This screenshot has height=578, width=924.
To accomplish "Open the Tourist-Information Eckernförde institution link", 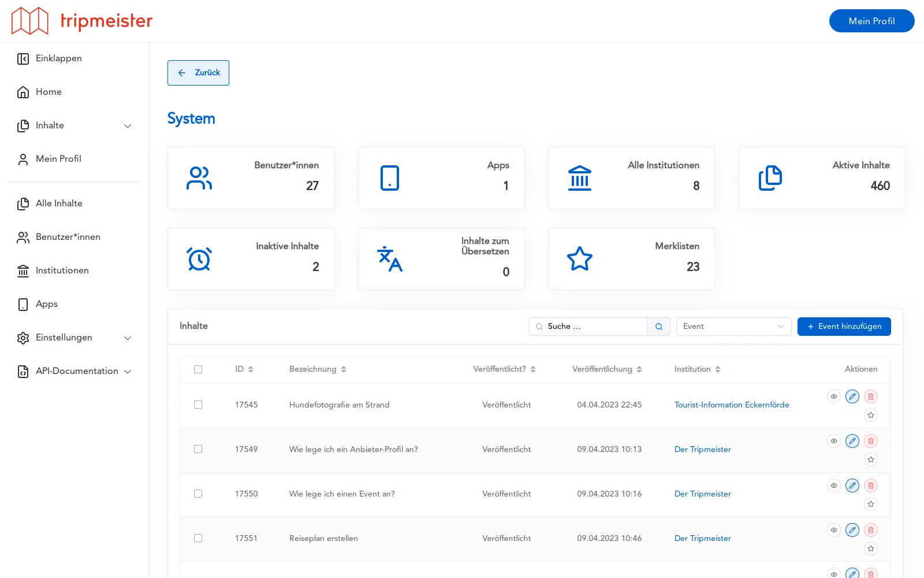I will pyautogui.click(x=732, y=405).
